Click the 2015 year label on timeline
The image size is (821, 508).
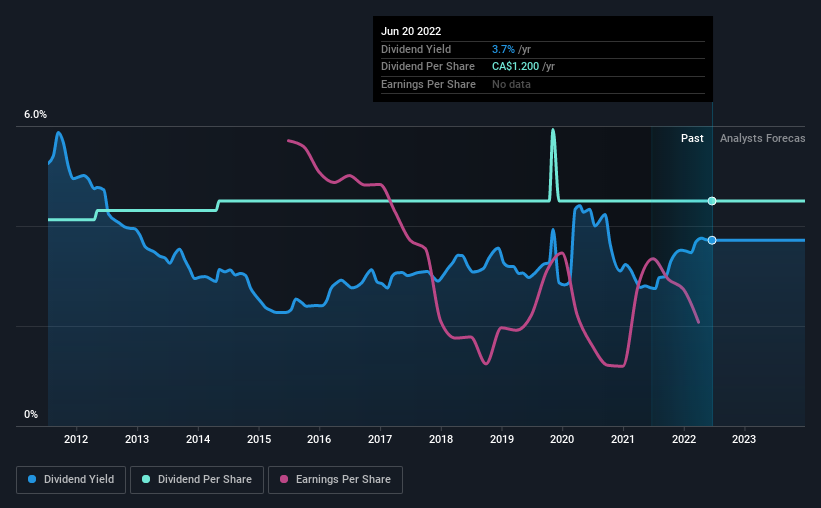tap(259, 439)
